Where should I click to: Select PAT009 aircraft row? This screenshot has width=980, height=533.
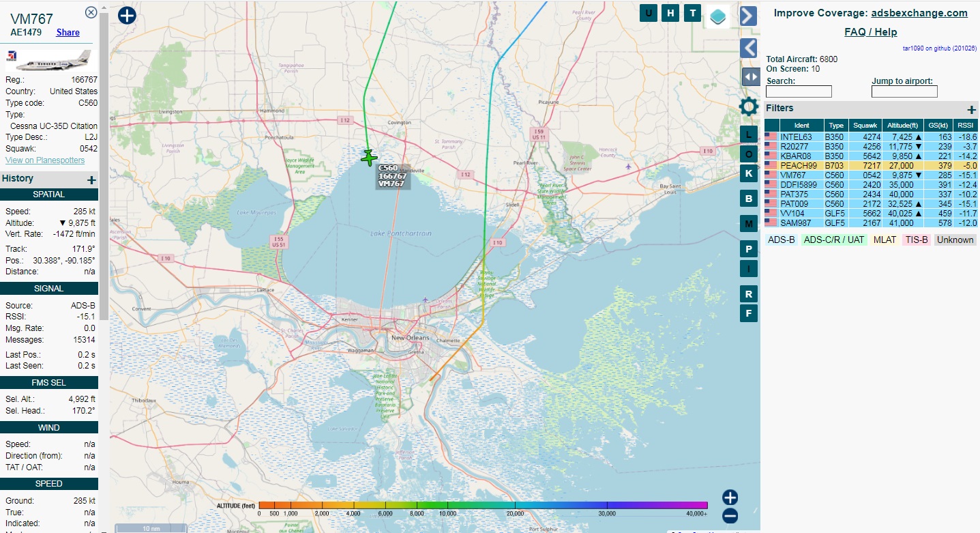tap(871, 203)
